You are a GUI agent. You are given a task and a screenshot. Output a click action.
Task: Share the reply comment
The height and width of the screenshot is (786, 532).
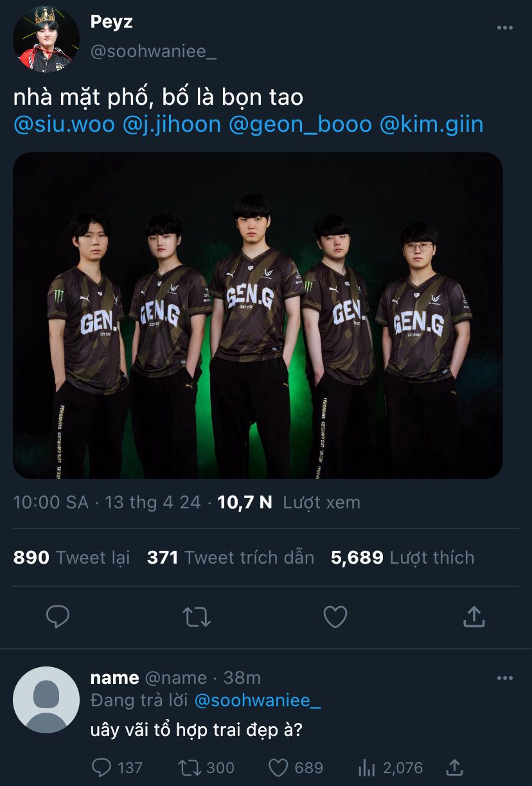[x=454, y=767]
